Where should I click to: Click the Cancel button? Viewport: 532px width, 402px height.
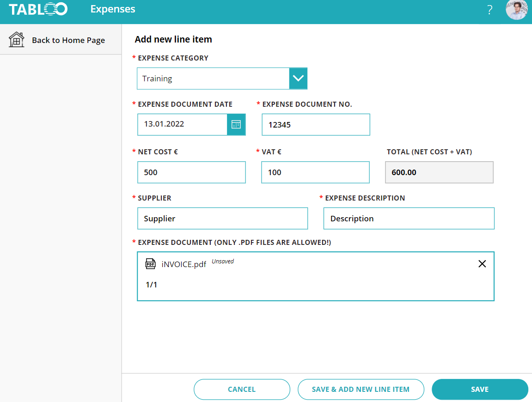(242, 390)
